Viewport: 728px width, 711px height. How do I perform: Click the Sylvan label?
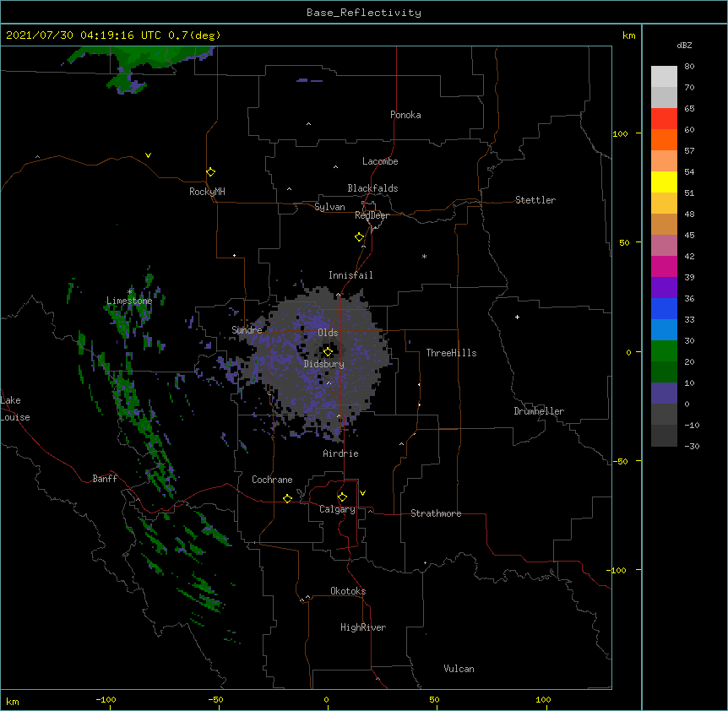329,207
